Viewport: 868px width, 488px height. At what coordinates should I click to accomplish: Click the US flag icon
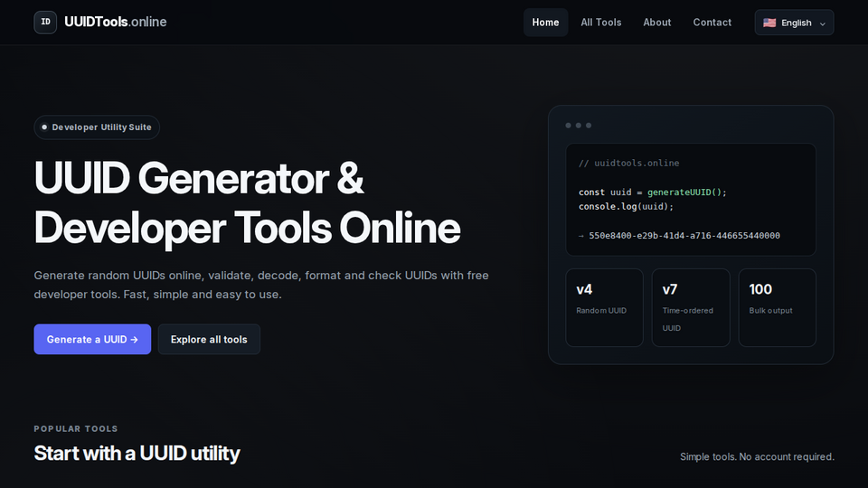[769, 23]
